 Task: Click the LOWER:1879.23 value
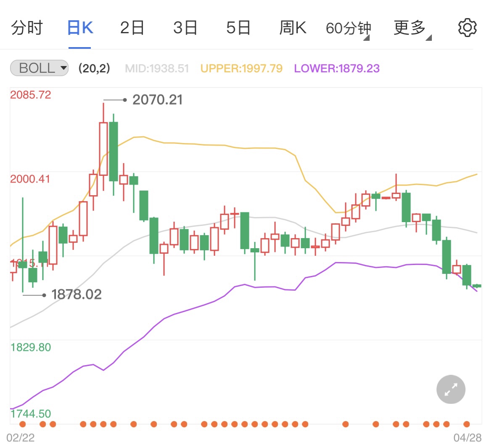click(x=337, y=69)
